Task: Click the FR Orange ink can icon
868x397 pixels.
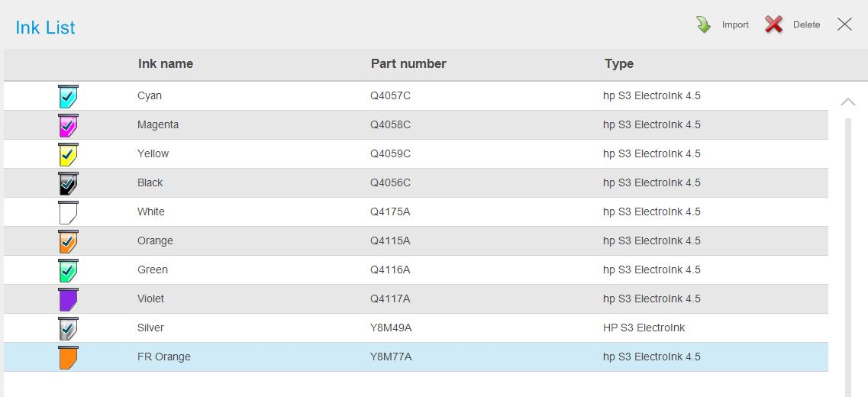Action: coord(68,357)
